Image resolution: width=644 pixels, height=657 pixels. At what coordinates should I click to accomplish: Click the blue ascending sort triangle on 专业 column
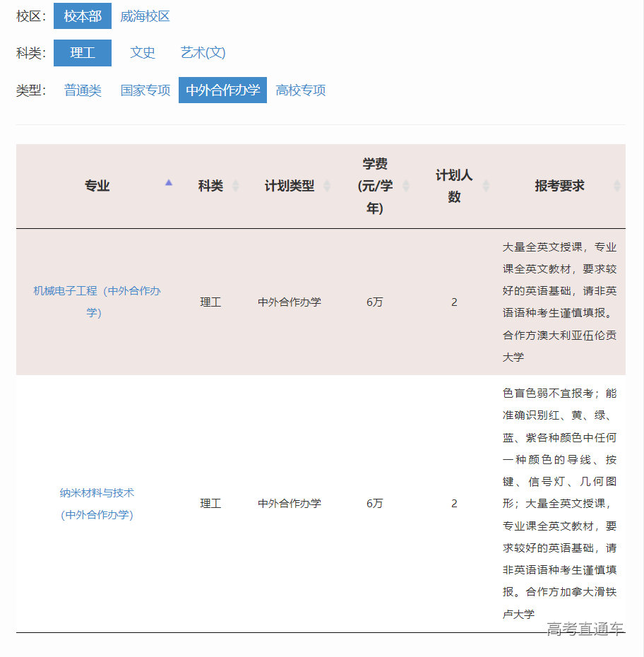(x=169, y=182)
